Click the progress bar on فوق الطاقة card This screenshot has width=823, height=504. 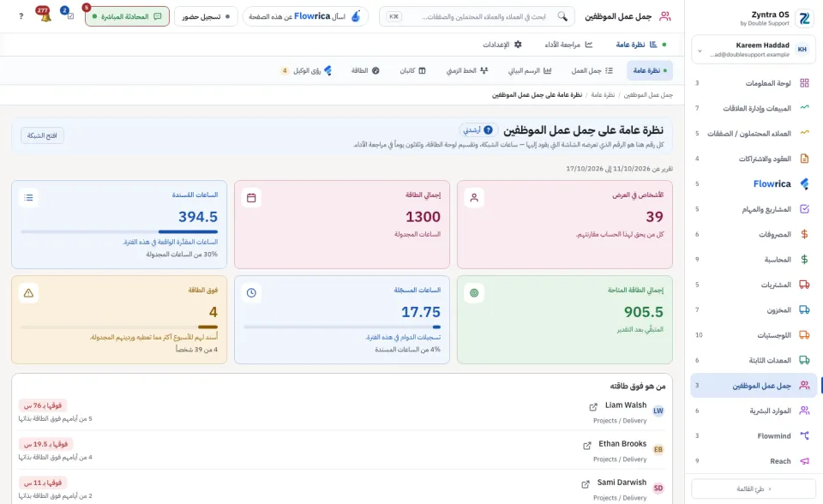point(119,327)
